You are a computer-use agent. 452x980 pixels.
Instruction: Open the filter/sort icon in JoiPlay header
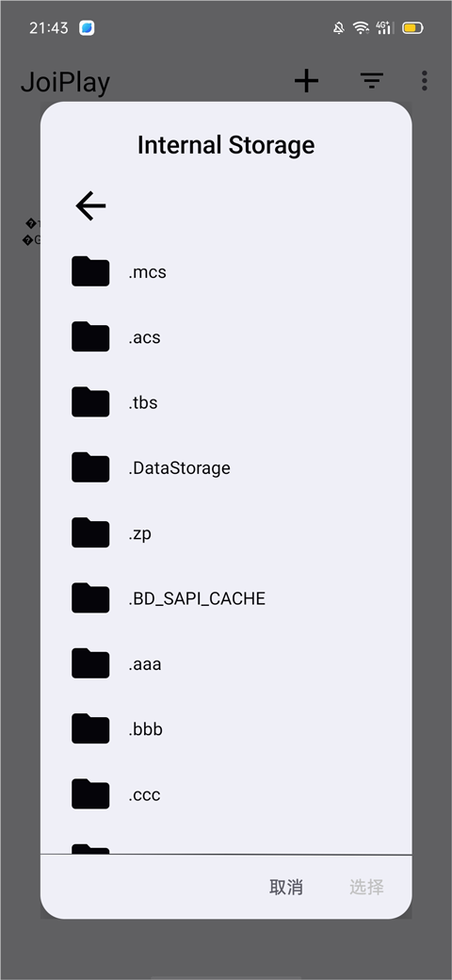pyautogui.click(x=371, y=81)
